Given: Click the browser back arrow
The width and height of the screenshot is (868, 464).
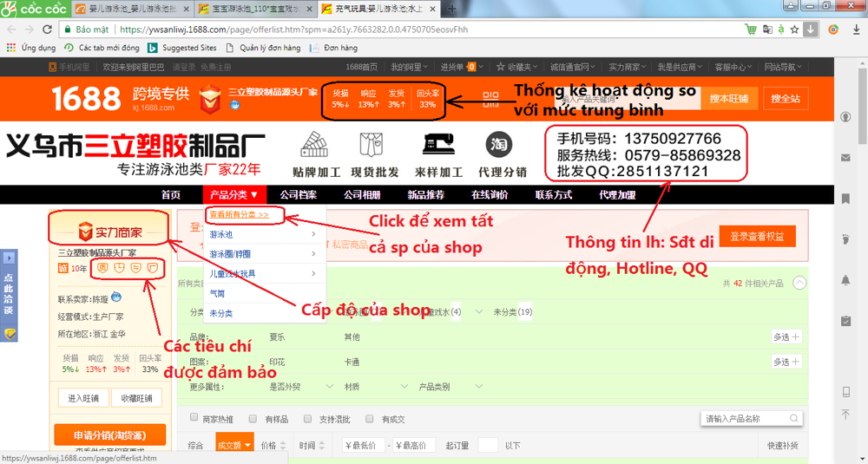Looking at the screenshot, I should 11,29.
